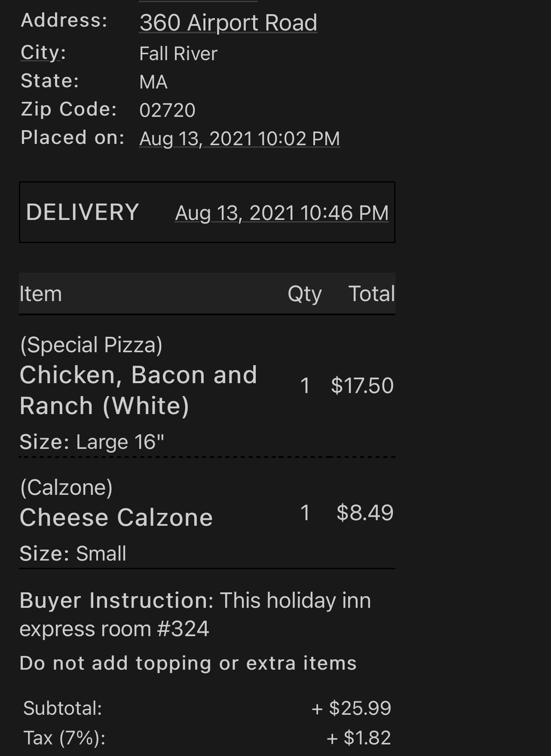
Task: Tap the $17.50 pizza price
Action: pos(362,385)
